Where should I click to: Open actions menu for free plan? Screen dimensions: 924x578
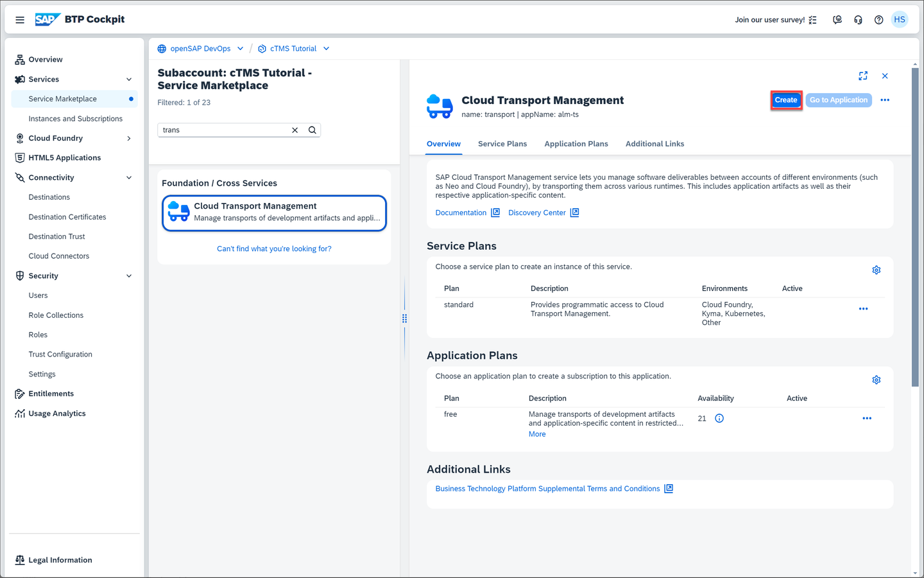[867, 419]
